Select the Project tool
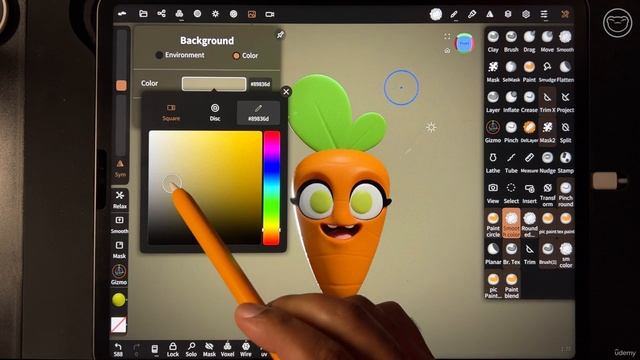Image resolution: width=640 pixels, height=360 pixels. click(565, 102)
